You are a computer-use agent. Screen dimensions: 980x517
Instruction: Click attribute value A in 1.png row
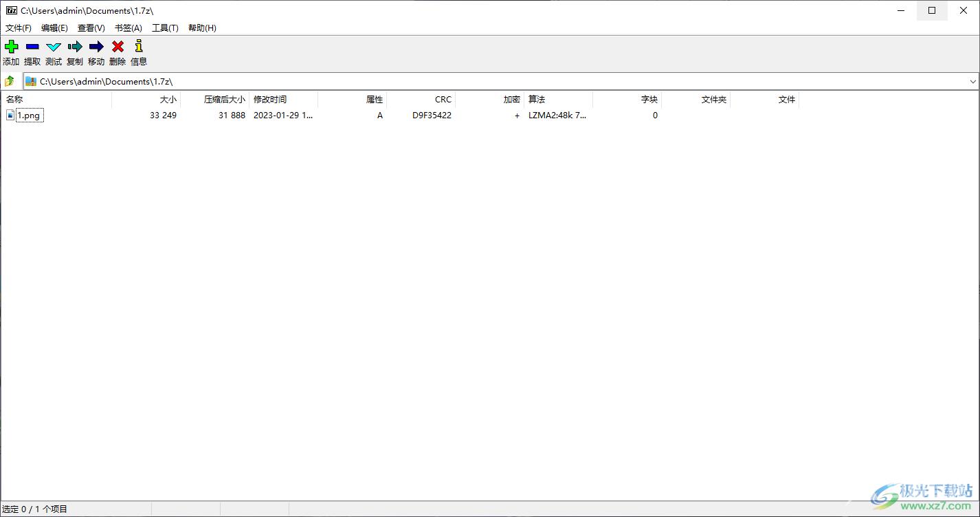point(380,115)
